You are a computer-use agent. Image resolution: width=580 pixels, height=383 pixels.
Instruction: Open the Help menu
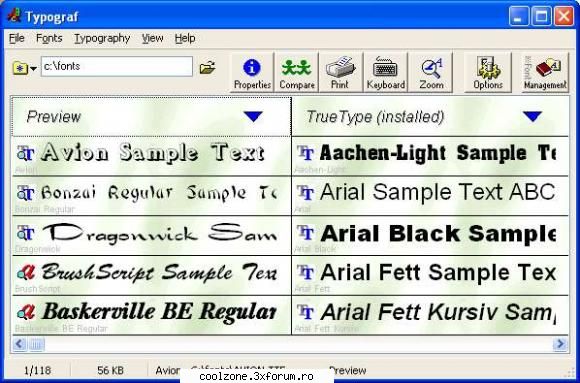click(185, 38)
